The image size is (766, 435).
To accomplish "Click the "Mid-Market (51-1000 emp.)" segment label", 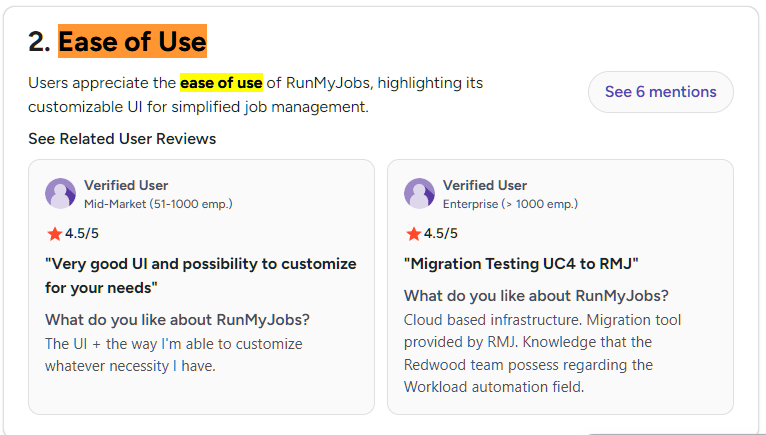I will (158, 204).
